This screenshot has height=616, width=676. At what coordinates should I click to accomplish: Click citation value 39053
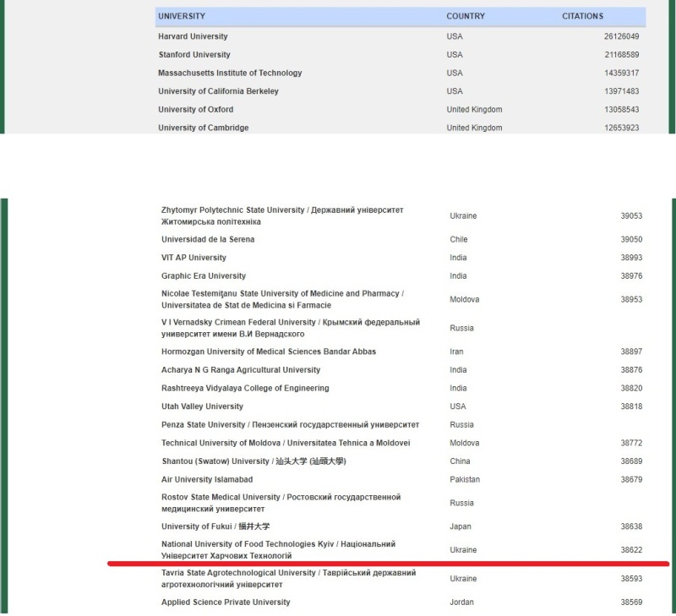pos(631,216)
